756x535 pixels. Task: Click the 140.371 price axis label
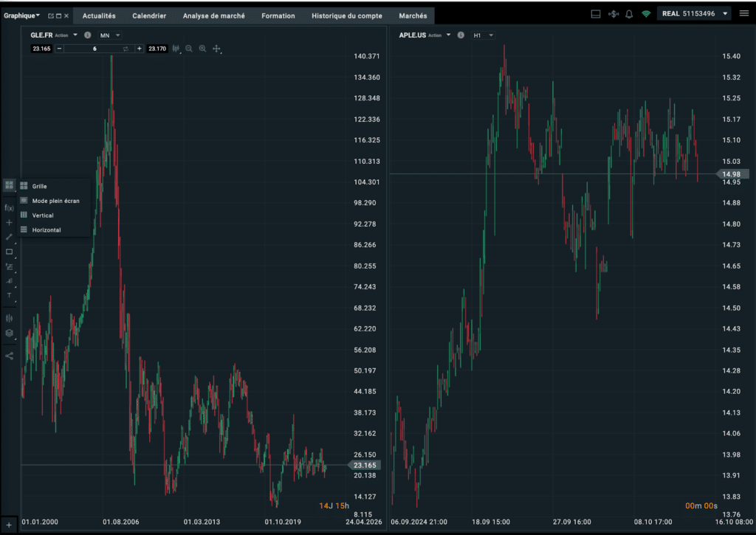pyautogui.click(x=366, y=56)
